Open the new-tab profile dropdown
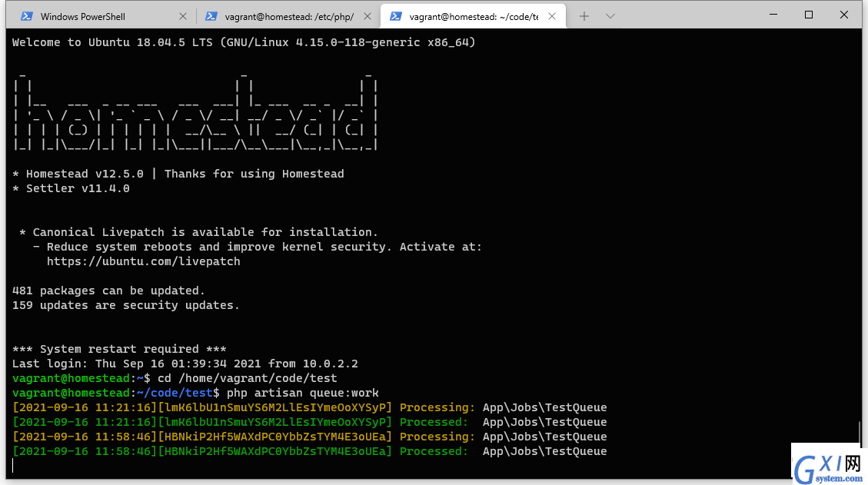Viewport: 868px width, 485px height. tap(610, 17)
